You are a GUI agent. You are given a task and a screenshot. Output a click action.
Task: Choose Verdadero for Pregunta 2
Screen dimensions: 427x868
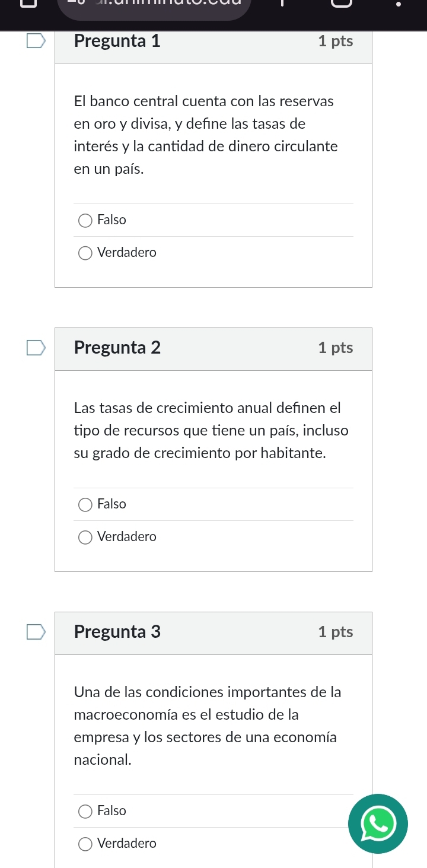tap(86, 538)
